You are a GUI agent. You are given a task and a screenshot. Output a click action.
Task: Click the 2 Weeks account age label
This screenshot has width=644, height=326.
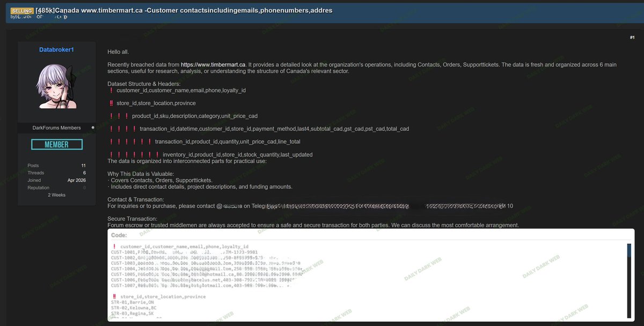[56, 194]
